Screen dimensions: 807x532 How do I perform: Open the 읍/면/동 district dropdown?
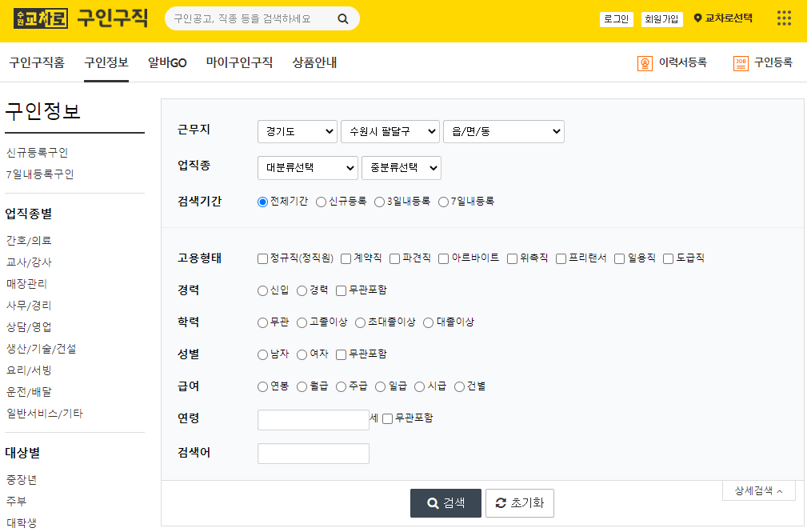[503, 131]
